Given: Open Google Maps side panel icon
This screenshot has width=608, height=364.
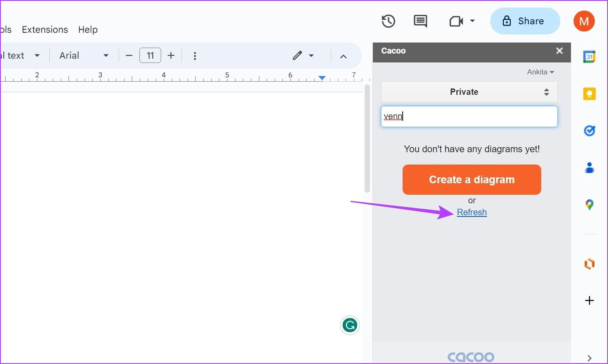Looking at the screenshot, I should [589, 205].
